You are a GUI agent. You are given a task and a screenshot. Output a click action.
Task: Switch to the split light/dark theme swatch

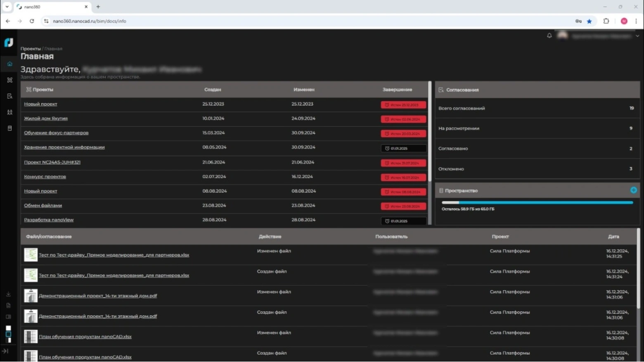(x=8, y=340)
